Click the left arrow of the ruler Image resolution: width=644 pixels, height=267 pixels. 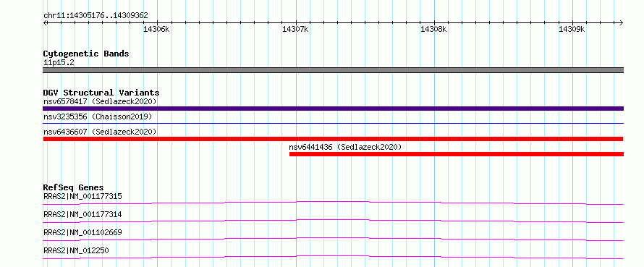click(x=45, y=22)
